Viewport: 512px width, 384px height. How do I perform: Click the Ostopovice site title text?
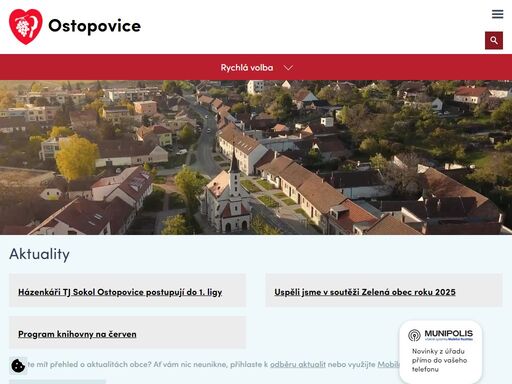95,26
